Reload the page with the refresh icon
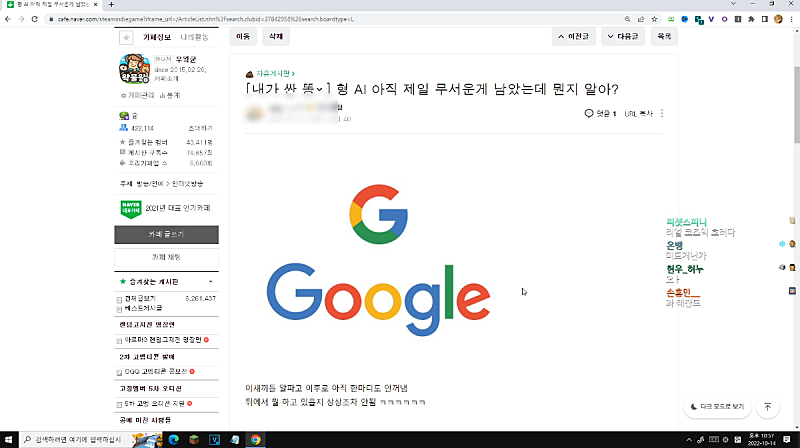The width and height of the screenshot is (800, 448). tap(34, 19)
